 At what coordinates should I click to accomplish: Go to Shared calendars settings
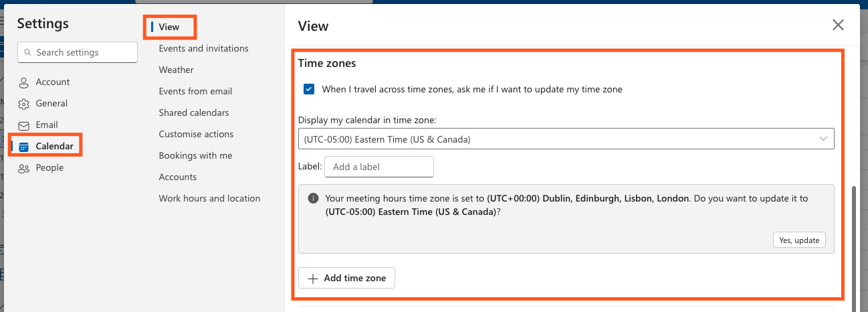(194, 112)
